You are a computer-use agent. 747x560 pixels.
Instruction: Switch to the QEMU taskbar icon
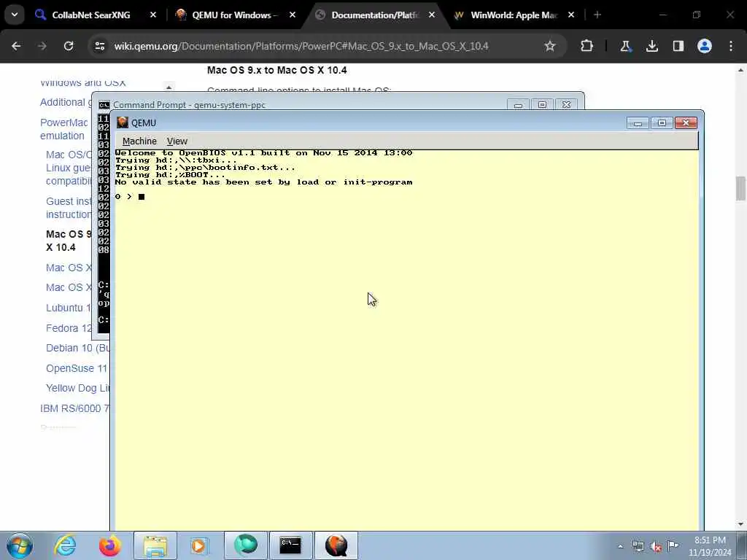[336, 545]
